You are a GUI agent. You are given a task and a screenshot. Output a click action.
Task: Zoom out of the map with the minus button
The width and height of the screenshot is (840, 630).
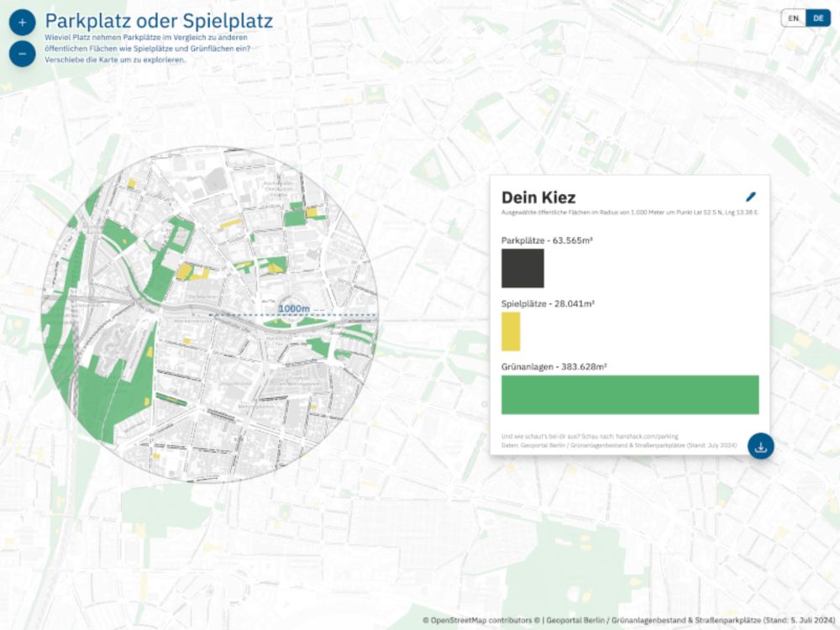coord(22,54)
